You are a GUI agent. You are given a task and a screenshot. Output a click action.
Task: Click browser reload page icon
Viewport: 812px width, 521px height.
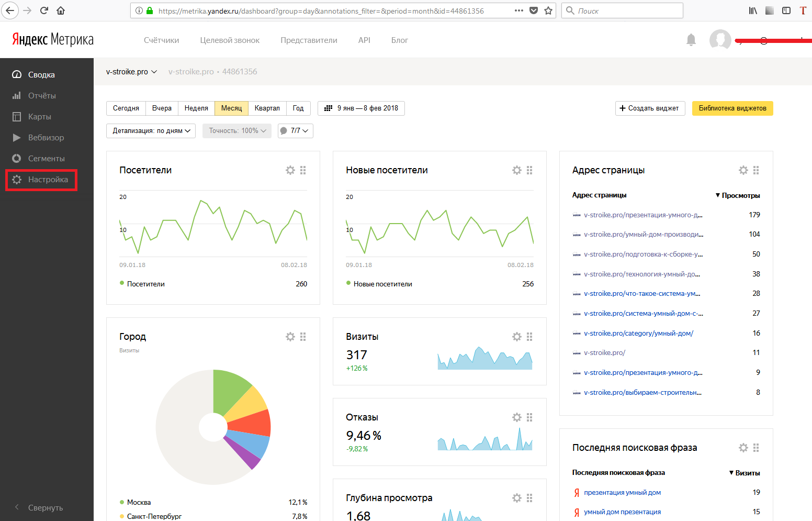pyautogui.click(x=44, y=10)
